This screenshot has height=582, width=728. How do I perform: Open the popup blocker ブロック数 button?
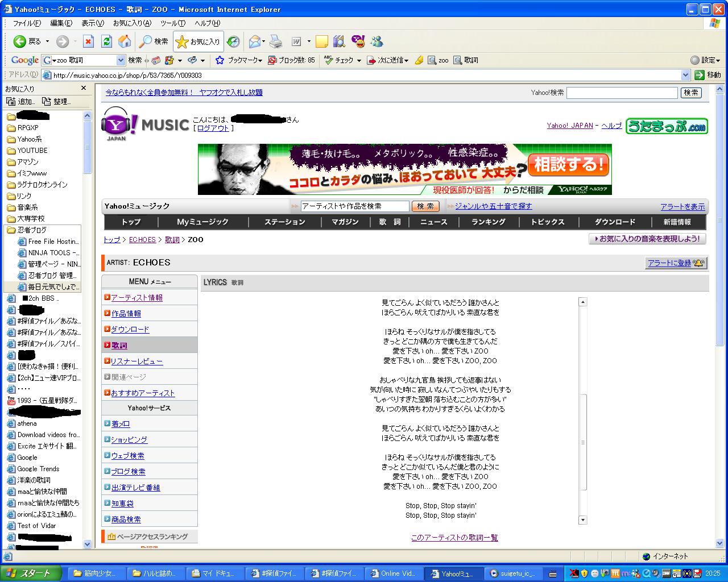coord(292,60)
